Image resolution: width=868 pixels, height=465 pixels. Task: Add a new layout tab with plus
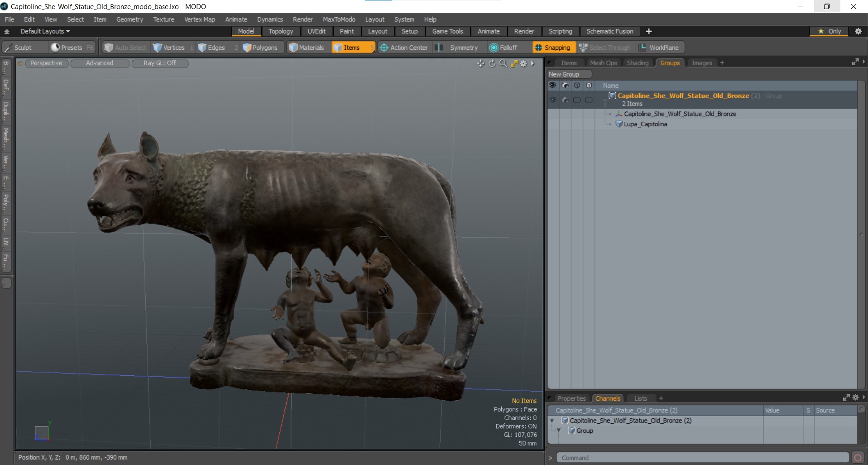pos(649,31)
